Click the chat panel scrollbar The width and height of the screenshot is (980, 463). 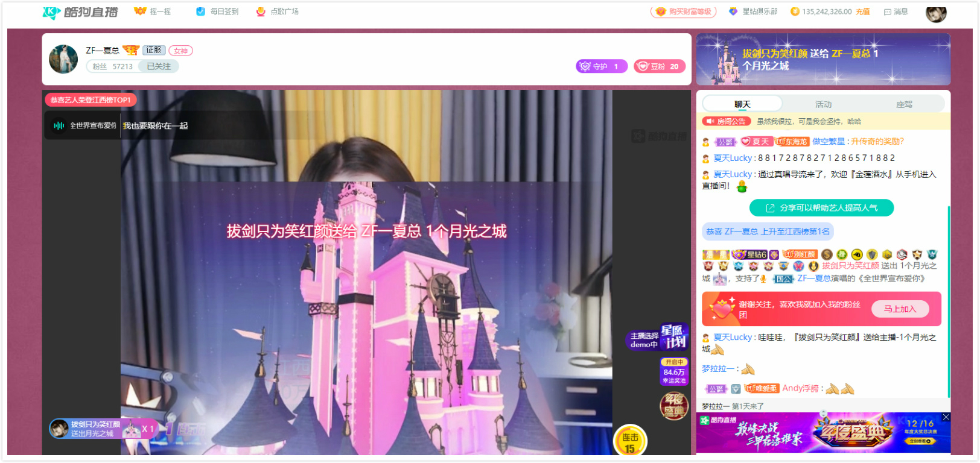(x=949, y=301)
